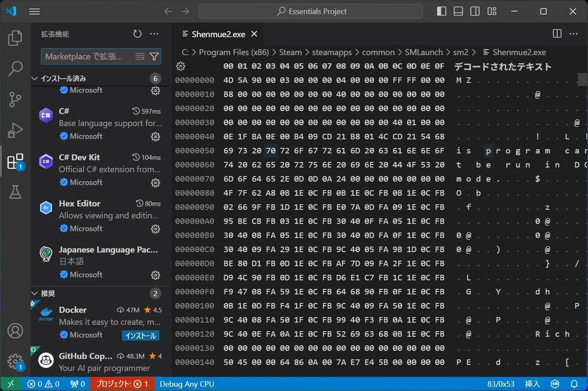Toggle the secondary side bar layout
The width and height of the screenshot is (588, 391).
tap(475, 11)
